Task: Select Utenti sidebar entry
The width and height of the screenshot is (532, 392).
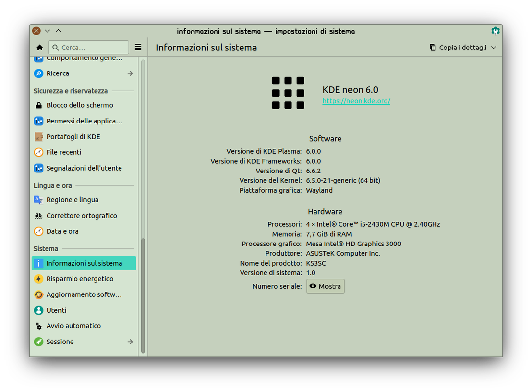Action: [x=84, y=310]
